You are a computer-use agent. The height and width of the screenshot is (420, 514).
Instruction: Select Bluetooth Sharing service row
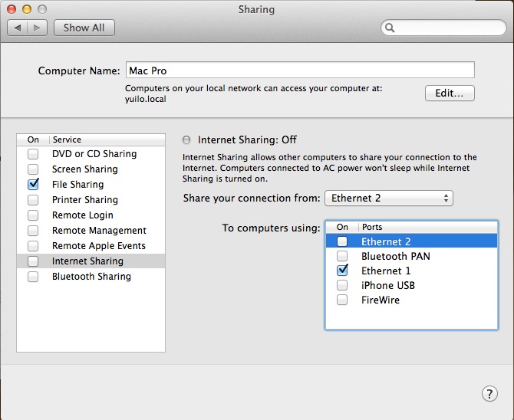tap(91, 277)
